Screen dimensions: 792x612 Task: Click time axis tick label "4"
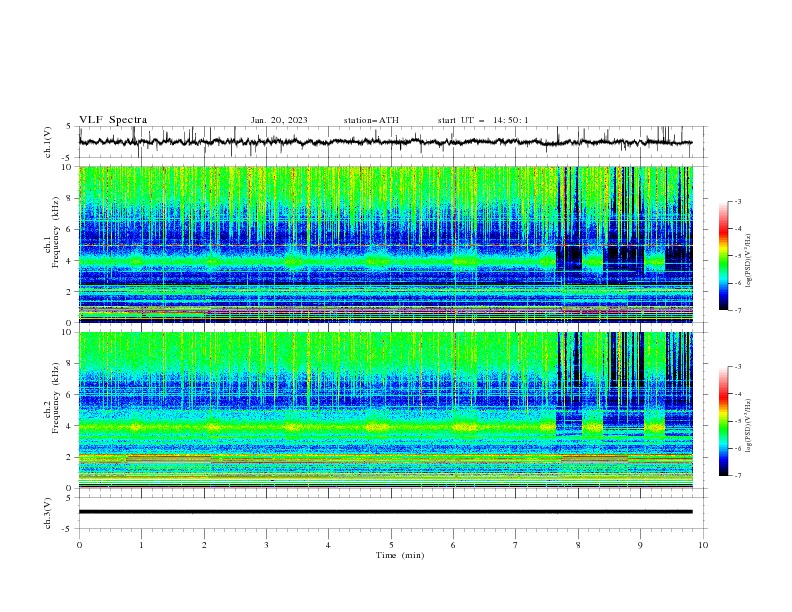point(328,545)
